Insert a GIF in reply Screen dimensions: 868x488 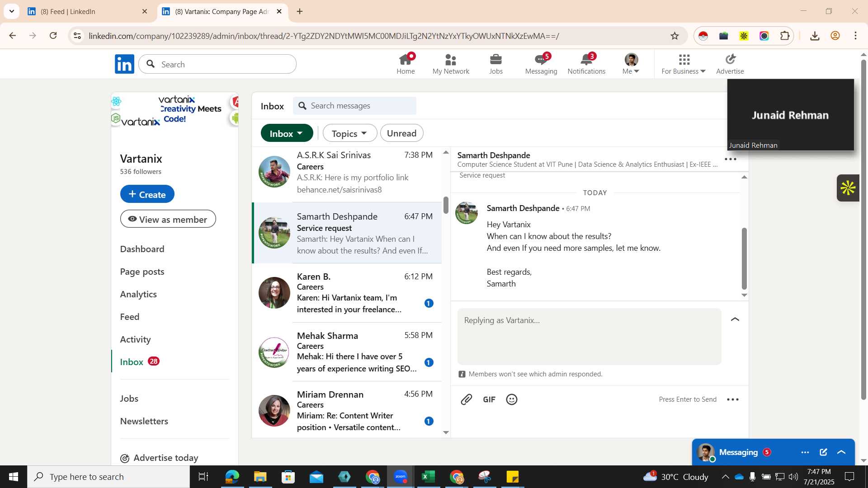click(489, 399)
